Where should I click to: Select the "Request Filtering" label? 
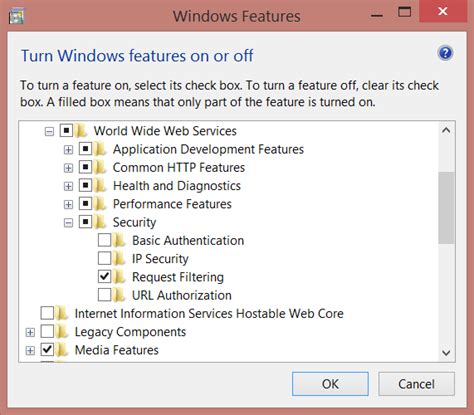(x=178, y=277)
